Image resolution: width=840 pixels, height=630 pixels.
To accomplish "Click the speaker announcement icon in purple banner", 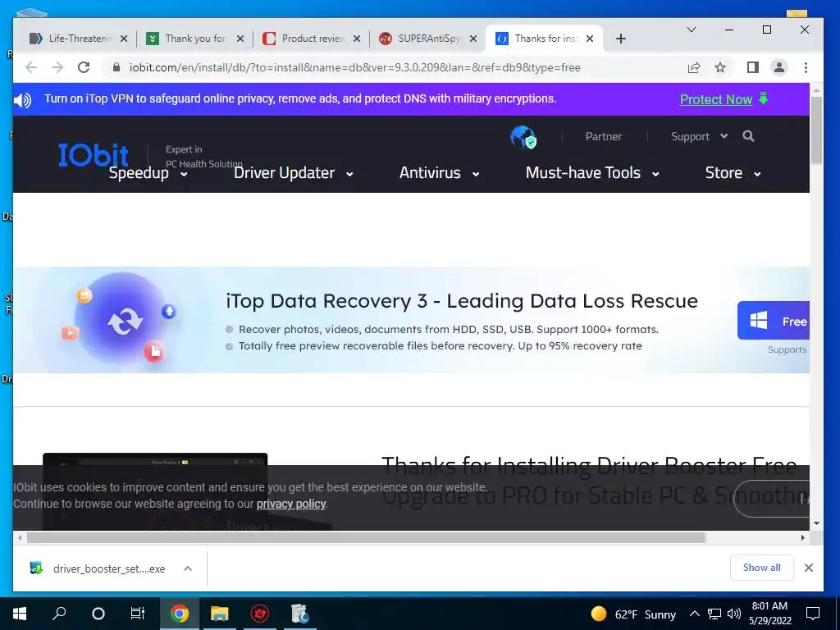I will [x=22, y=99].
